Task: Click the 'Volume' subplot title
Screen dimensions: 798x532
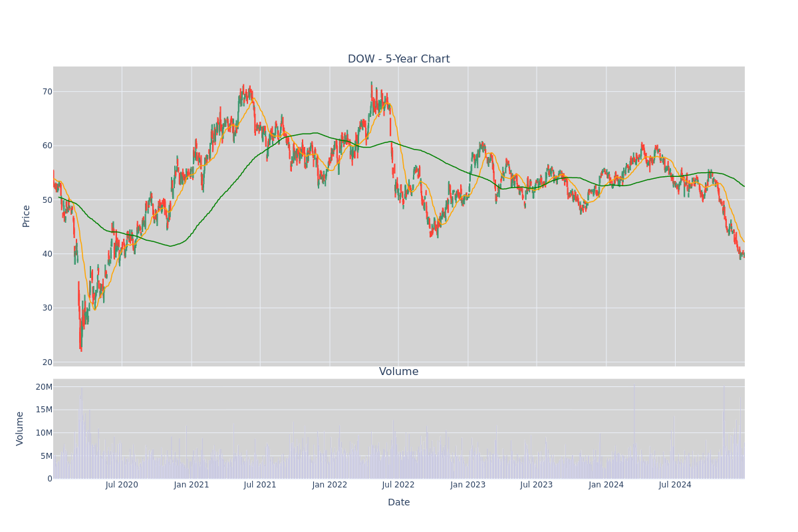Action: [398, 372]
